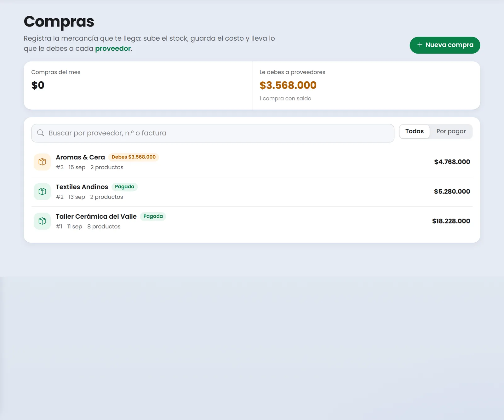Select the Todas filter tab
504x420 pixels.
[414, 131]
